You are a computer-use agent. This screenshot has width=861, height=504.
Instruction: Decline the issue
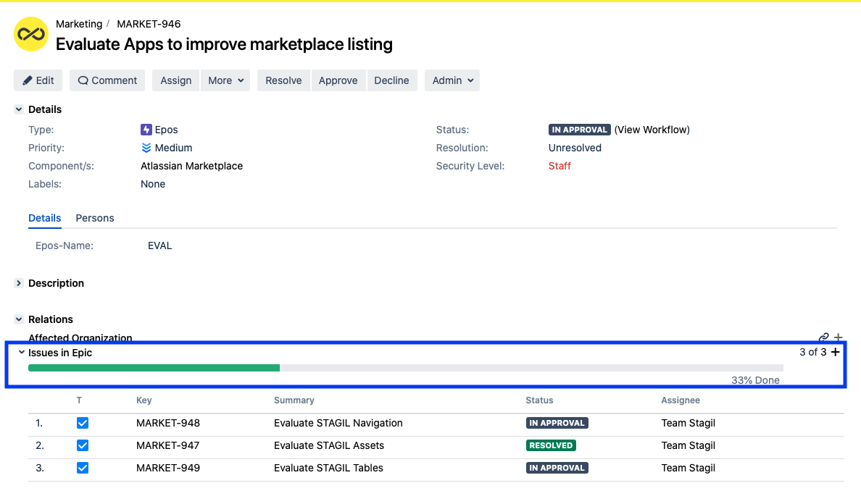(391, 80)
